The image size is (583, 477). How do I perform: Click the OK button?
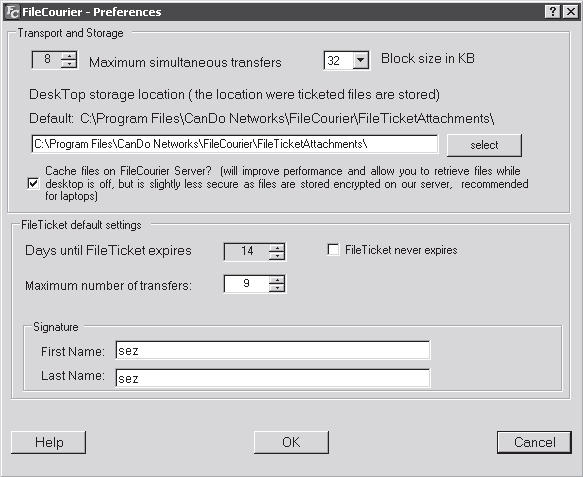(x=291, y=442)
